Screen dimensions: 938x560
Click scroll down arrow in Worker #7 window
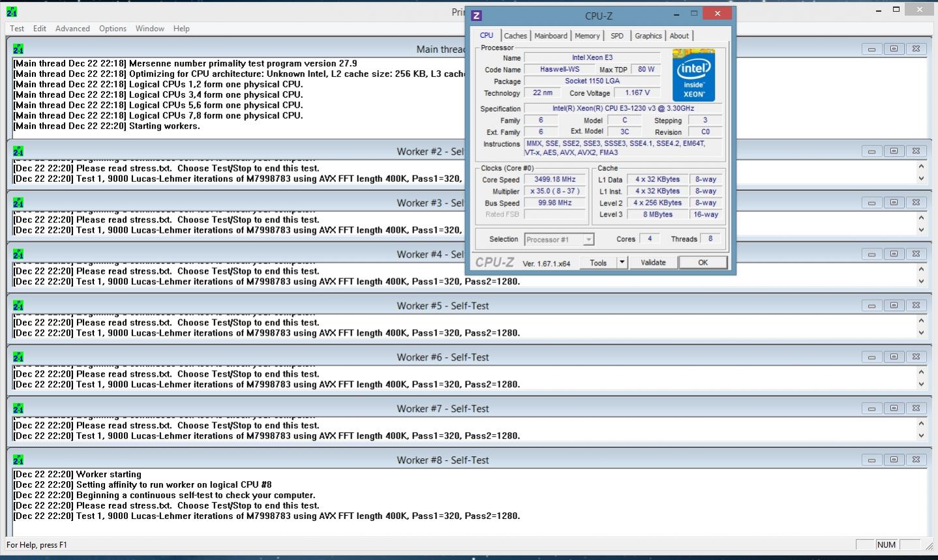[x=921, y=436]
